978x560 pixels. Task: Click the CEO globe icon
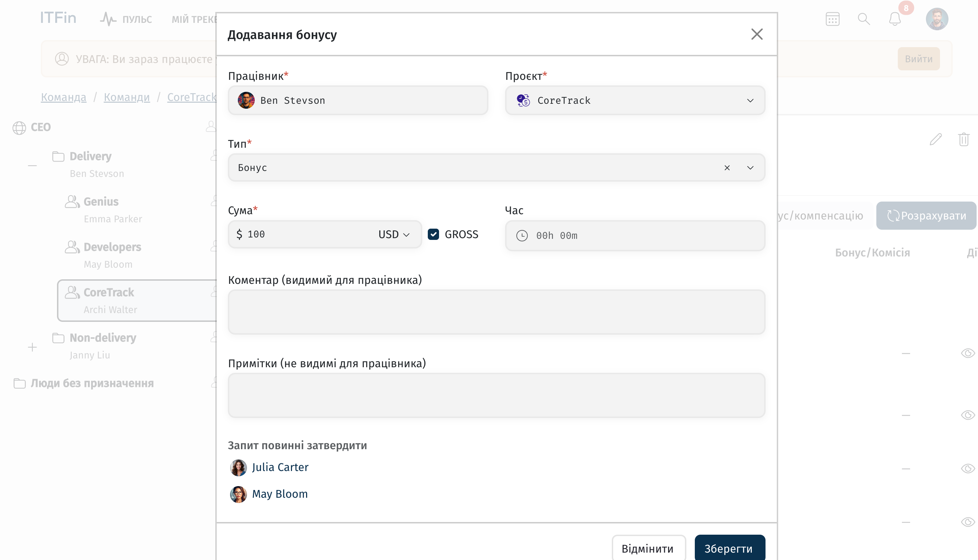(19, 128)
